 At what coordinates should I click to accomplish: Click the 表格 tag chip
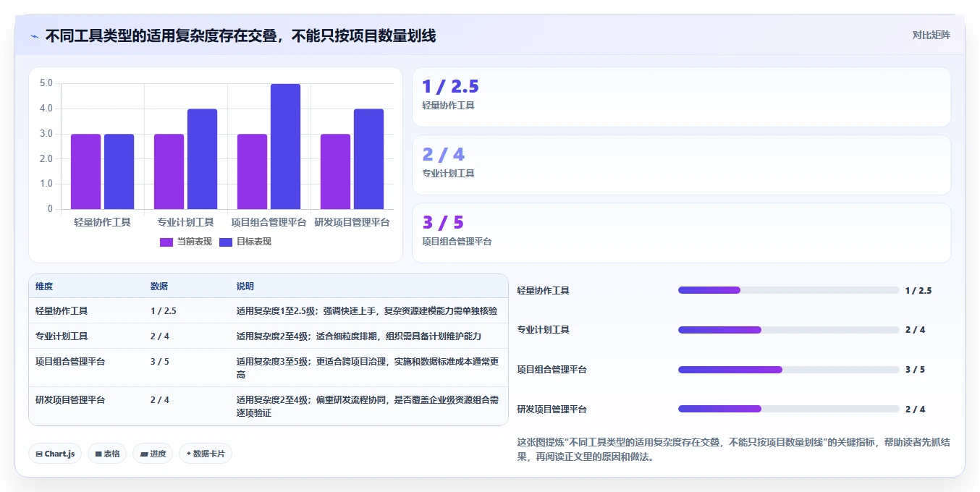coord(108,454)
